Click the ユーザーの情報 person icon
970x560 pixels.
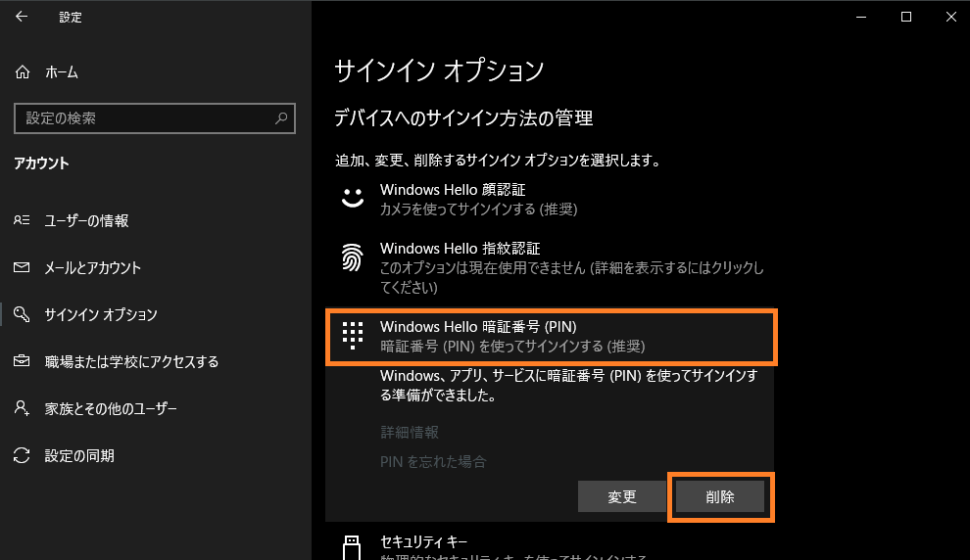click(22, 220)
